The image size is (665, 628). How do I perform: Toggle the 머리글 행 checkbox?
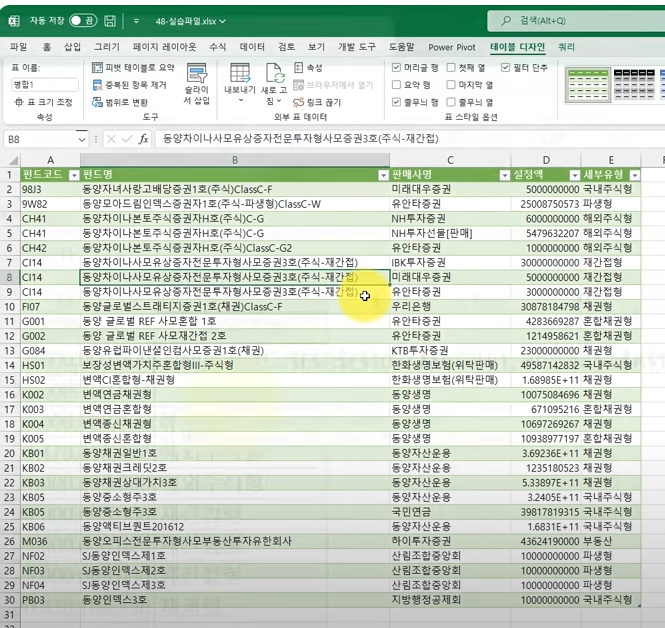coord(396,67)
